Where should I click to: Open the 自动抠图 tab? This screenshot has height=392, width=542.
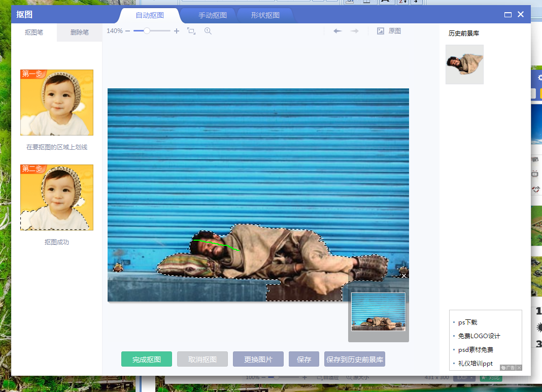click(x=150, y=15)
